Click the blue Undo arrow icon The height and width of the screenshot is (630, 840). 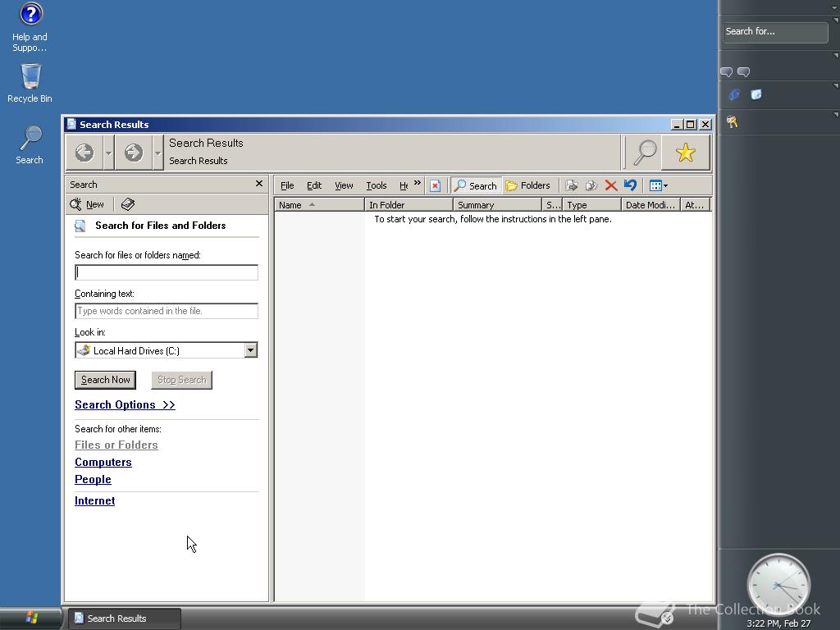(x=630, y=186)
